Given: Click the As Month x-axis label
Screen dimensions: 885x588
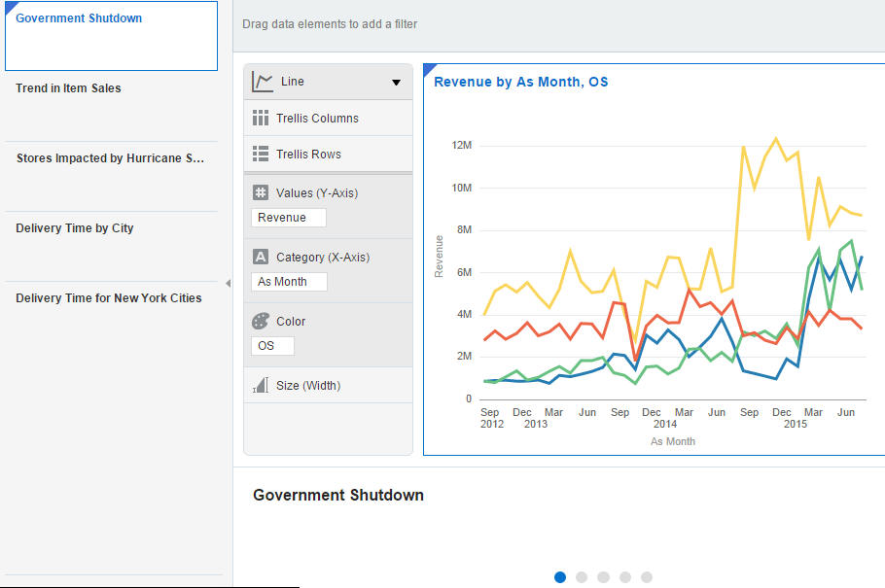Looking at the screenshot, I should 673,441.
